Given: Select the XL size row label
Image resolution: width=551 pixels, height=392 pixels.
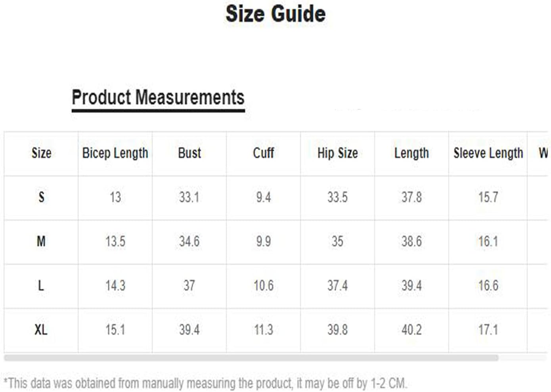Looking at the screenshot, I should tap(41, 329).
